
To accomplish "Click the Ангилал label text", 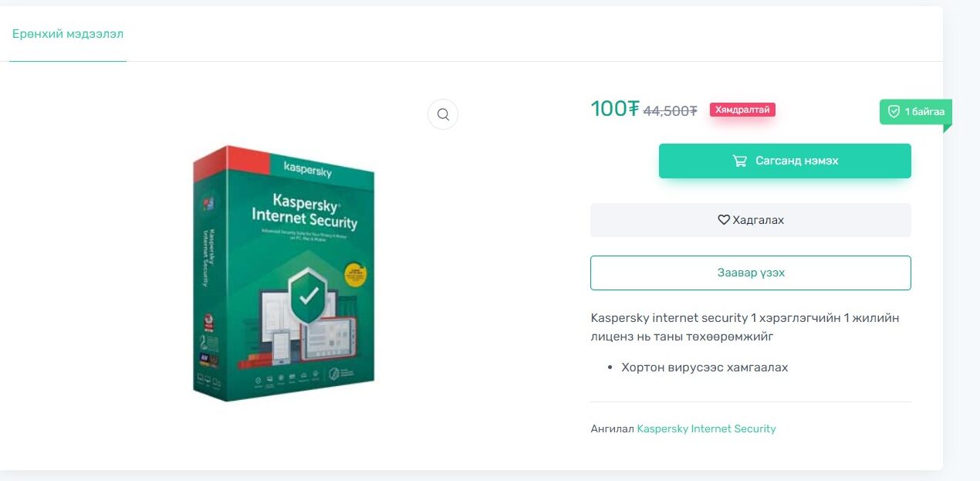I will pyautogui.click(x=612, y=428).
